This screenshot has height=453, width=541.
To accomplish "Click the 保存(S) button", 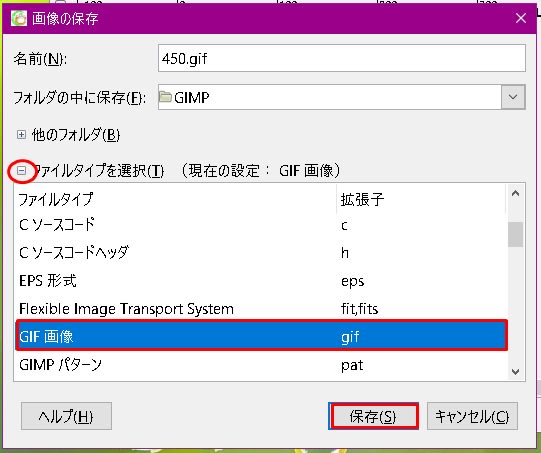I will [374, 416].
